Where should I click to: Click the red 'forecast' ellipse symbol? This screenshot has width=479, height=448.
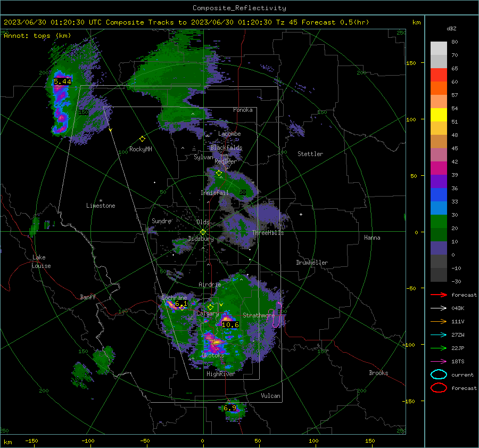click(x=439, y=388)
